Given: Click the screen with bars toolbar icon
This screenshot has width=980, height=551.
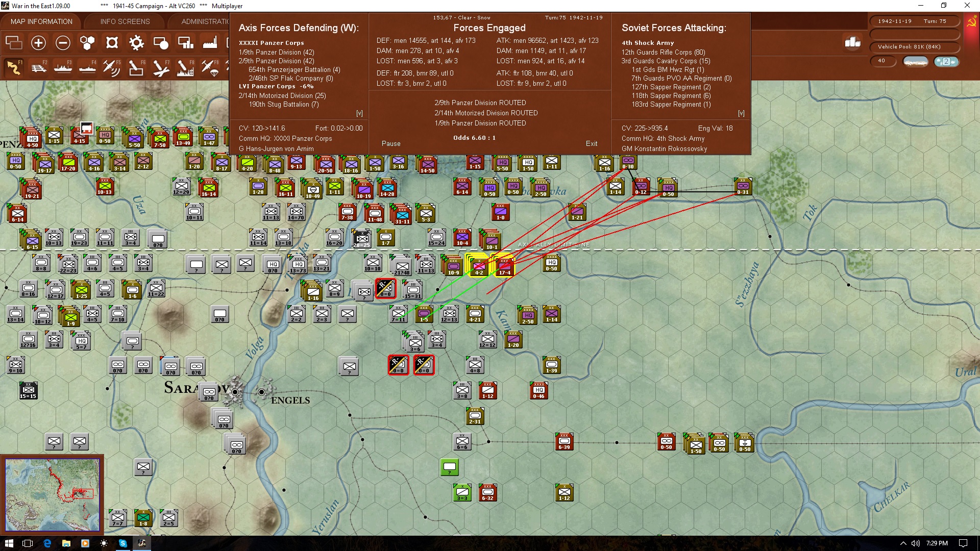Looking at the screenshot, I should (185, 43).
